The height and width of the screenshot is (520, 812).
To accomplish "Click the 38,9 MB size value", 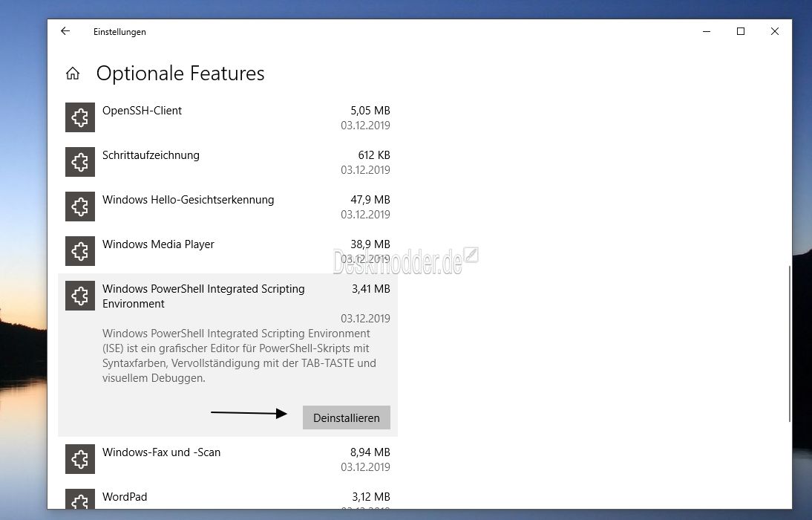I will click(370, 244).
